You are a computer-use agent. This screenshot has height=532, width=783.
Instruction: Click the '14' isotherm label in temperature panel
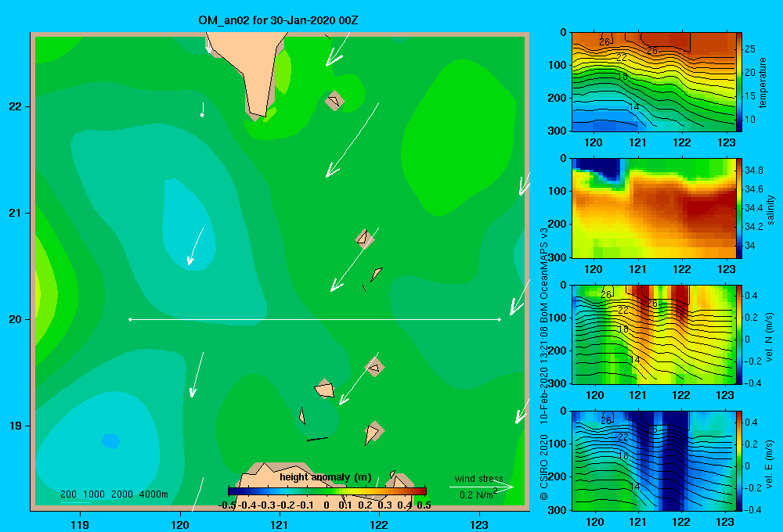633,107
